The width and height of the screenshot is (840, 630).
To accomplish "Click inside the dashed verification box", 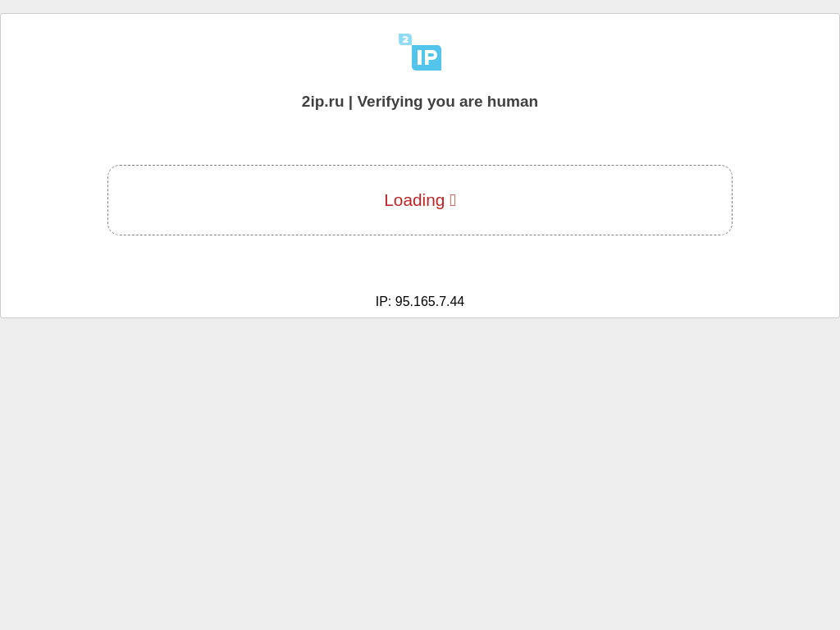I will [420, 200].
